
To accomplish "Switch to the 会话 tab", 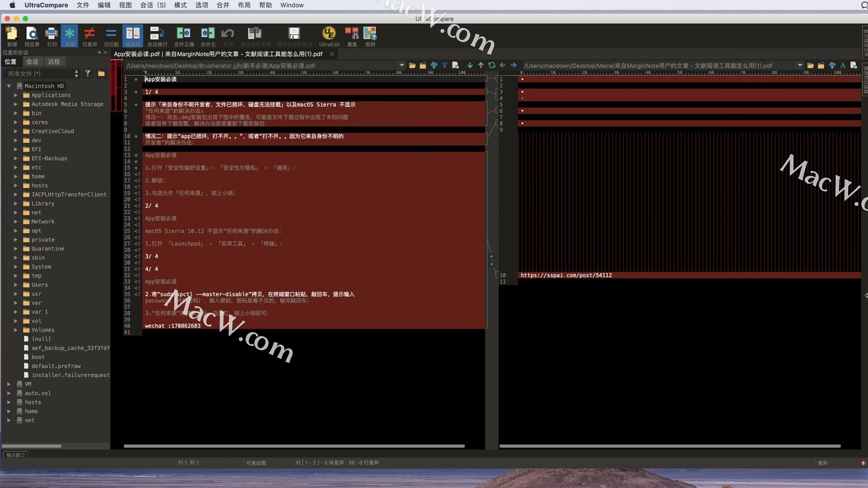I will (x=32, y=61).
